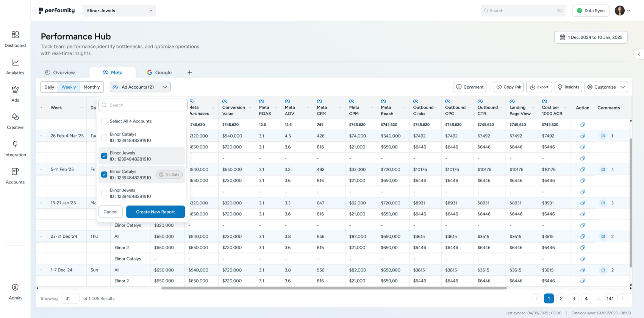Viewport: 644px width, 318px height.
Task: Open the Integration plug icon
Action: 15,144
